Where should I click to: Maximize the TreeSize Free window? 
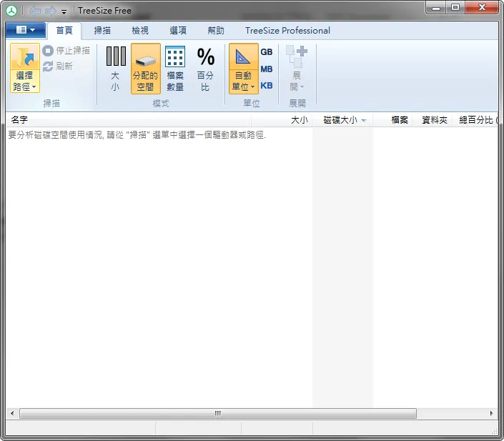(455, 8)
